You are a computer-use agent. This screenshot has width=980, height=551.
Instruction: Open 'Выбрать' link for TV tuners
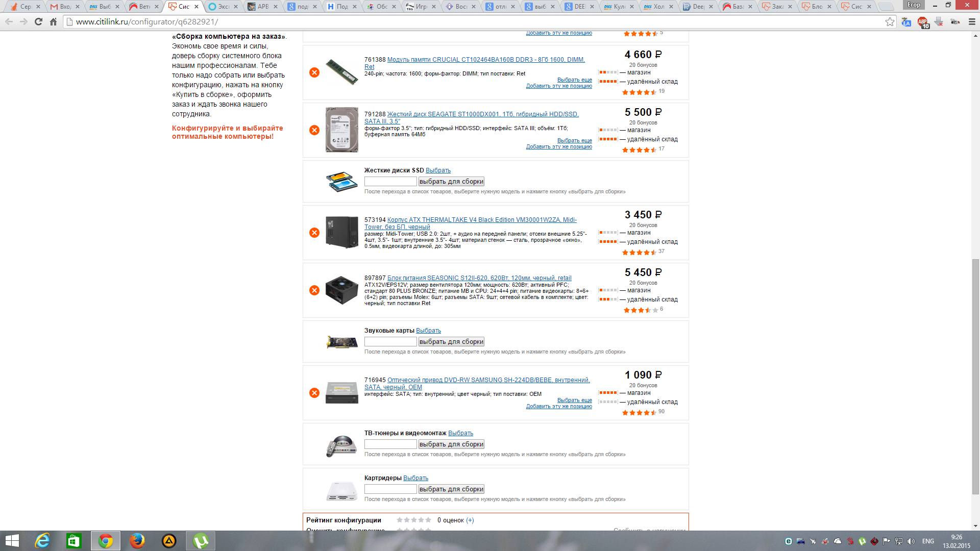click(460, 433)
